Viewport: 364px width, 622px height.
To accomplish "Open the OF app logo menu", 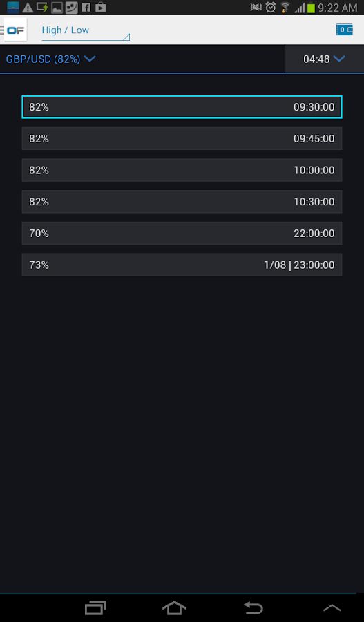I will click(14, 30).
